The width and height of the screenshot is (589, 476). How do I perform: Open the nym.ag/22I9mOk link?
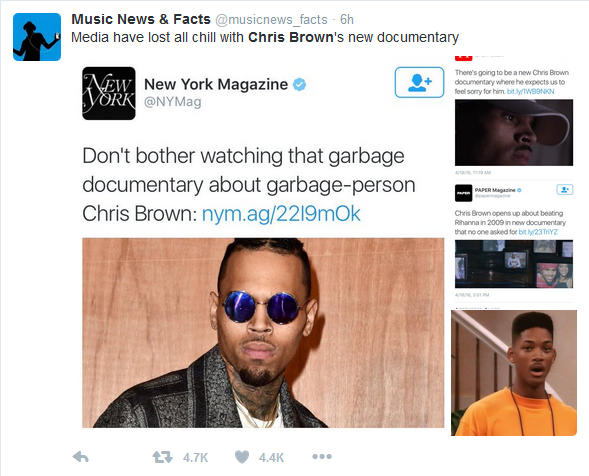[x=281, y=214]
